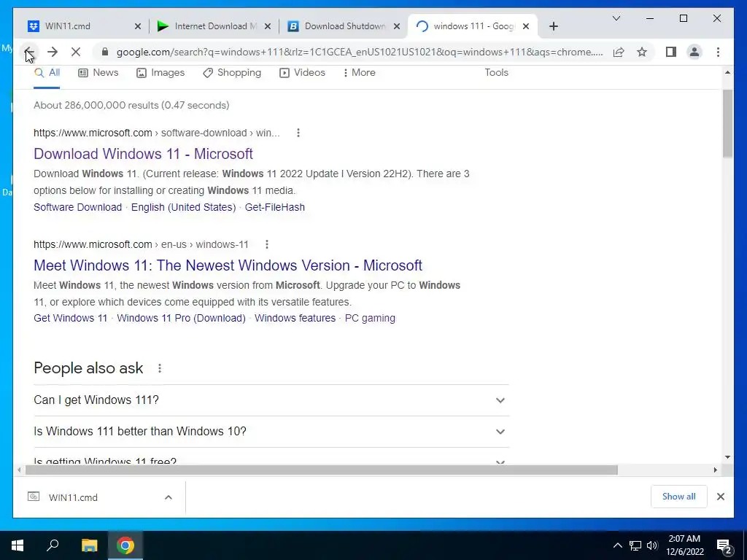The height and width of the screenshot is (560, 747).
Task: Stop loading the page with X button
Action: pos(76,52)
